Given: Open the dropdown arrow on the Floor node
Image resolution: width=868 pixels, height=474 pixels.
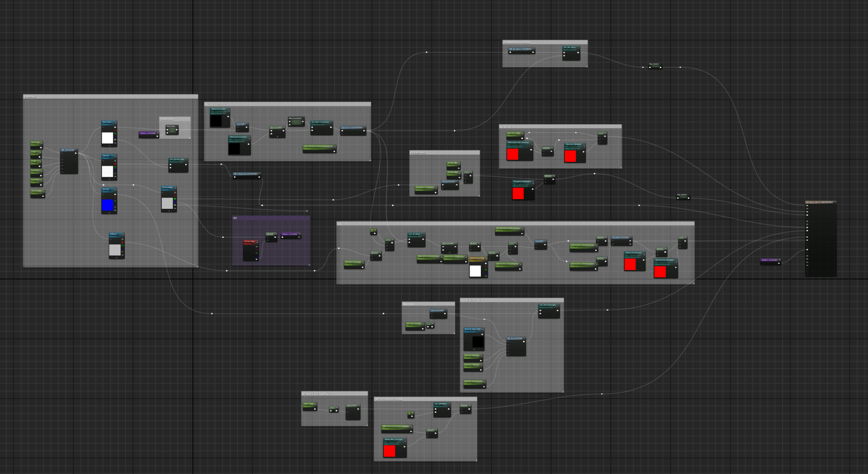Looking at the screenshot, I should 338,408.
